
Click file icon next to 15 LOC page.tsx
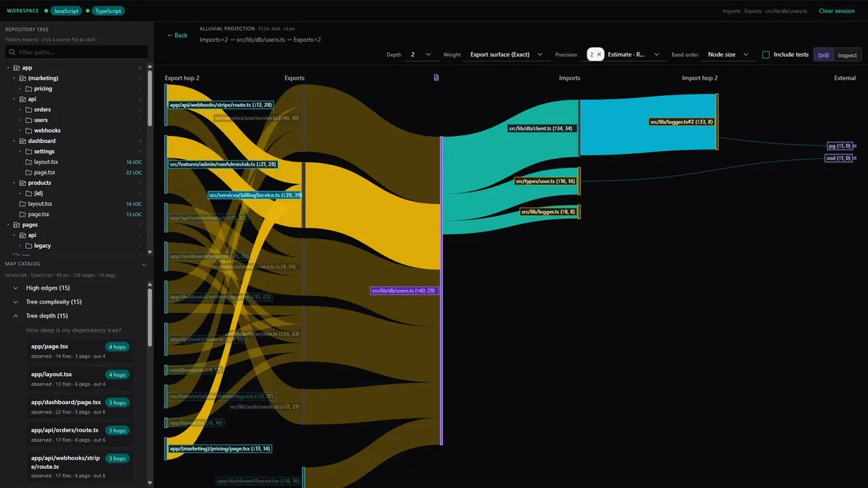(x=22, y=214)
